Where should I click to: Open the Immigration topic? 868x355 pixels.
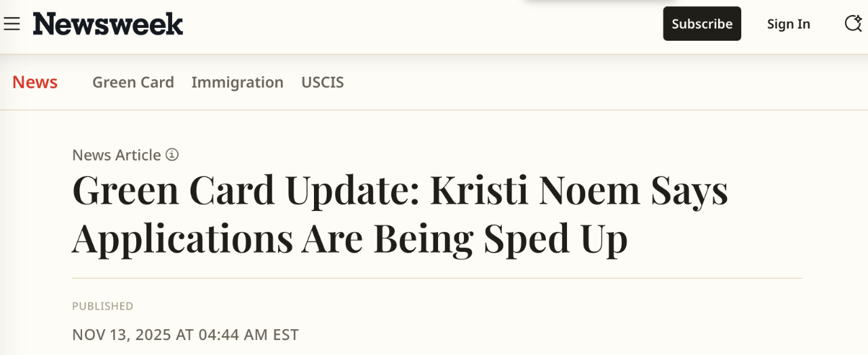click(237, 82)
